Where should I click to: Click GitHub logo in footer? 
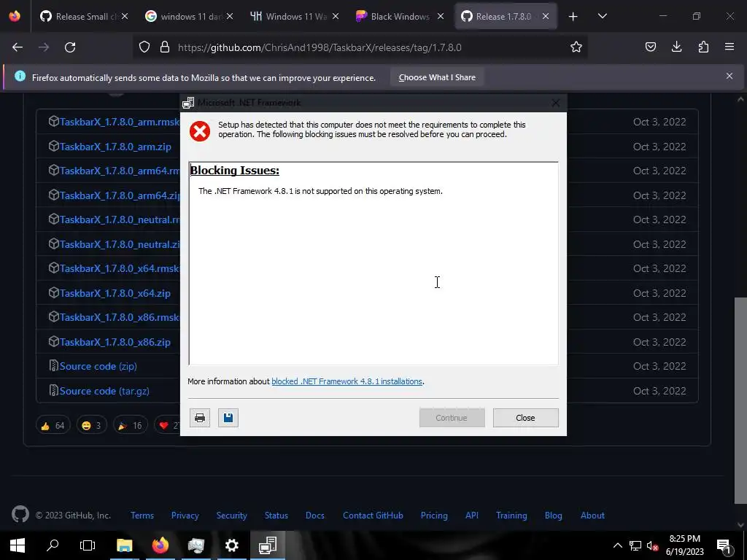(20, 514)
